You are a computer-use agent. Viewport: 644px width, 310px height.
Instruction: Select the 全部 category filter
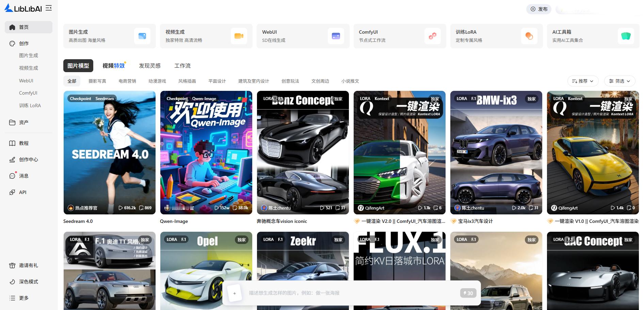click(72, 81)
